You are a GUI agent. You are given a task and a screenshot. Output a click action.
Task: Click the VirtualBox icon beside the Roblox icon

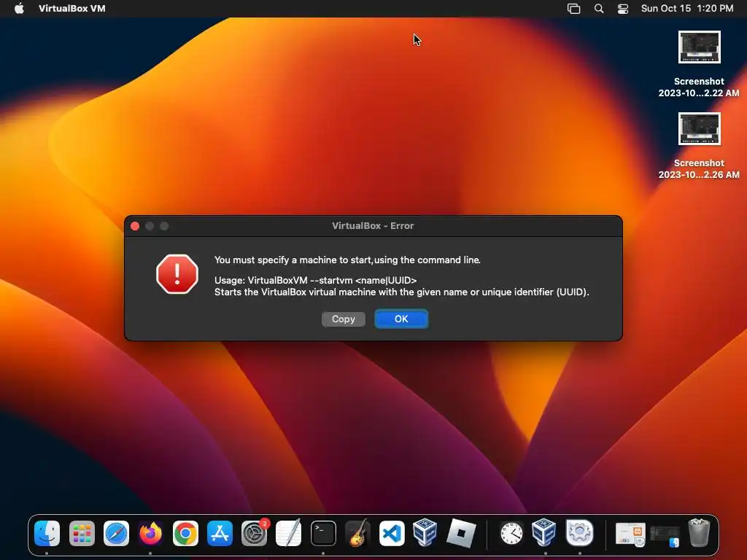[x=425, y=532]
